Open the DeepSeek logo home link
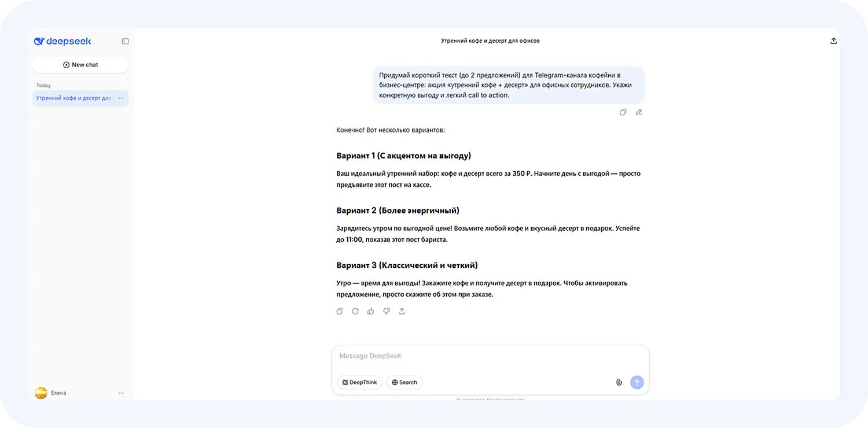This screenshot has width=868, height=428. [x=62, y=40]
